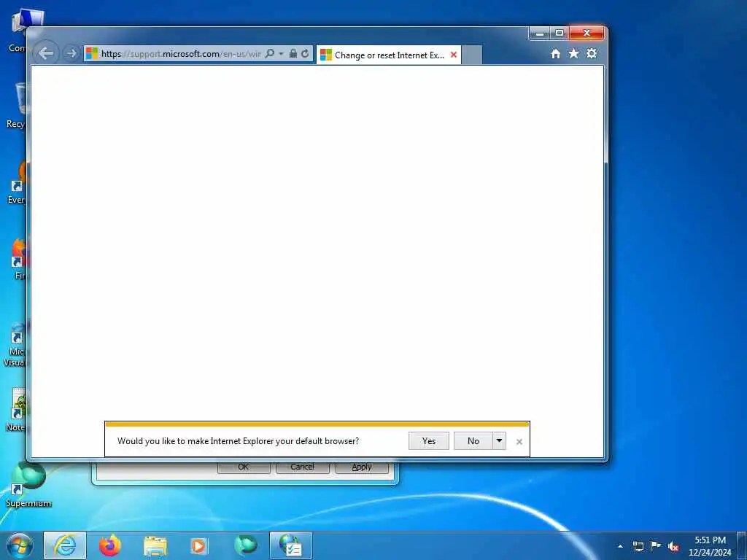Open the Tools gear menu

click(x=591, y=54)
